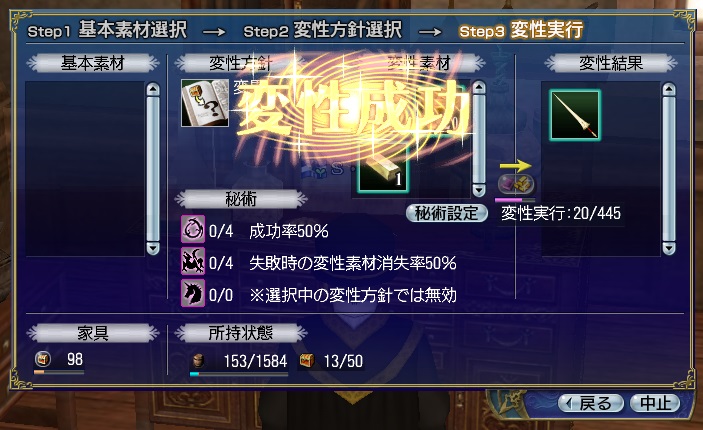Click the recipe book icon under 変性方針

tap(205, 103)
